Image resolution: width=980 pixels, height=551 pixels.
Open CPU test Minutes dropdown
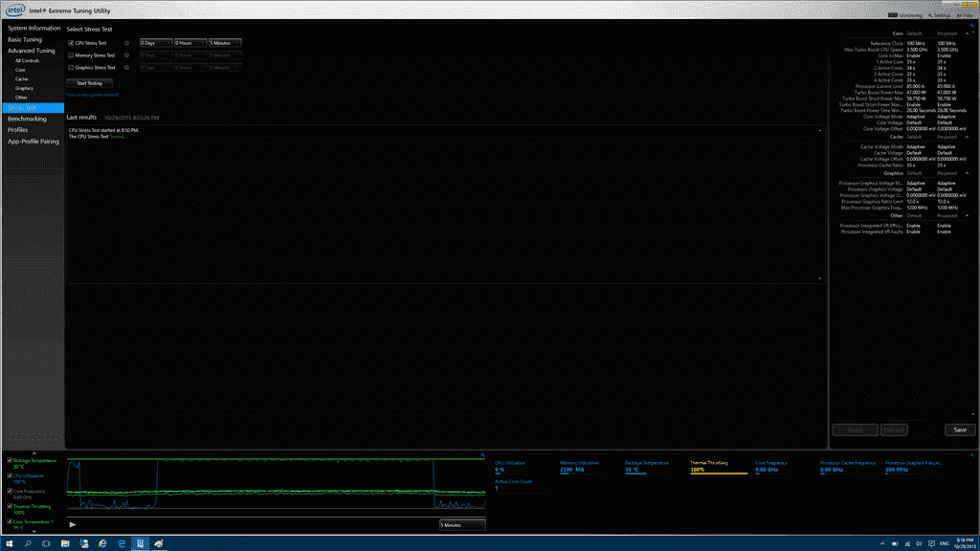pos(225,43)
